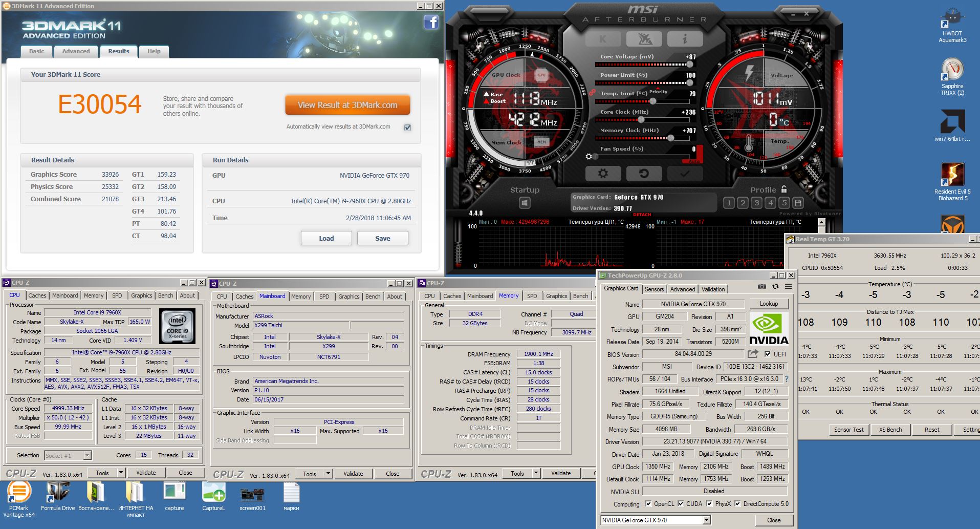The height and width of the screenshot is (529, 980).
Task: Open Caches tab in the leftmost CPU-Z window
Action: pos(37,295)
